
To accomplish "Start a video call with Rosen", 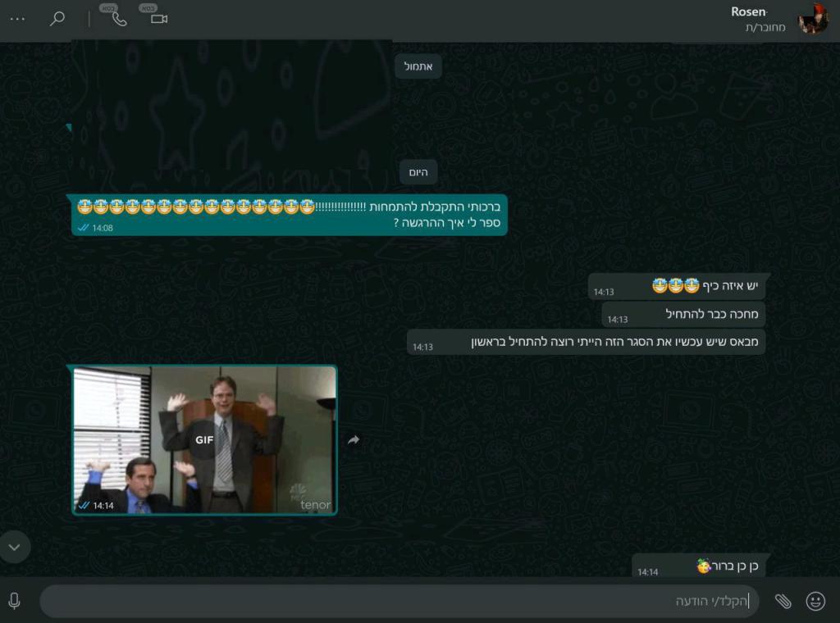I will pyautogui.click(x=159, y=20).
